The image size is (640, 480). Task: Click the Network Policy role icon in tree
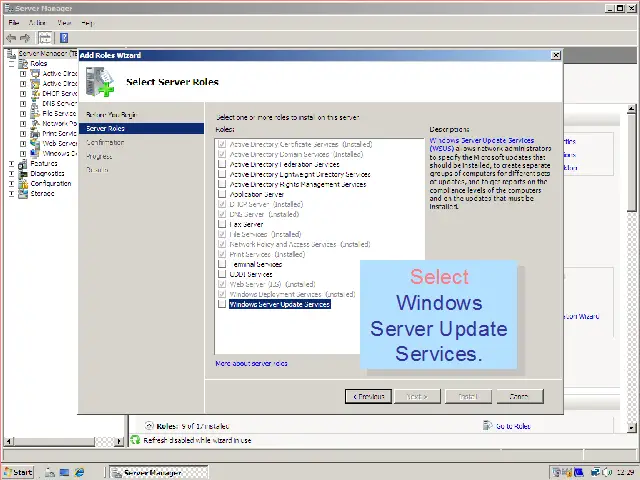tap(36, 123)
